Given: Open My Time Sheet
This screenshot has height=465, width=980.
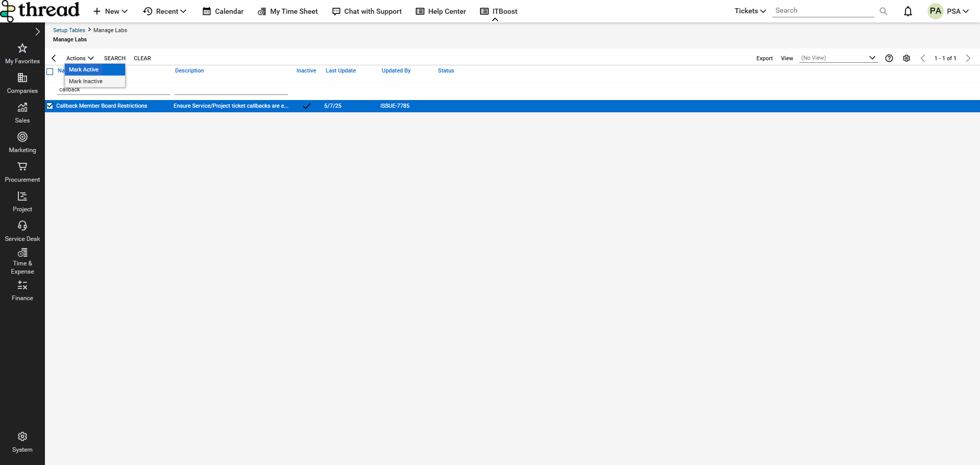Looking at the screenshot, I should (x=288, y=11).
